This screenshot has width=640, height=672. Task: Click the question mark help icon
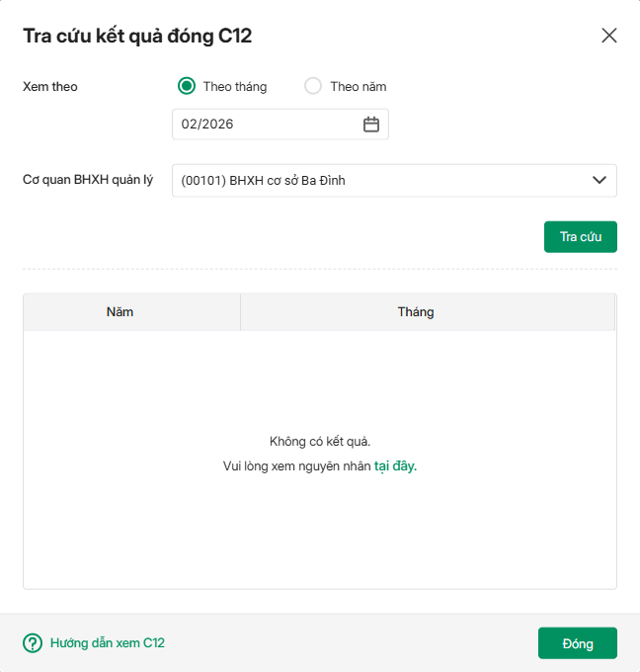(x=33, y=643)
